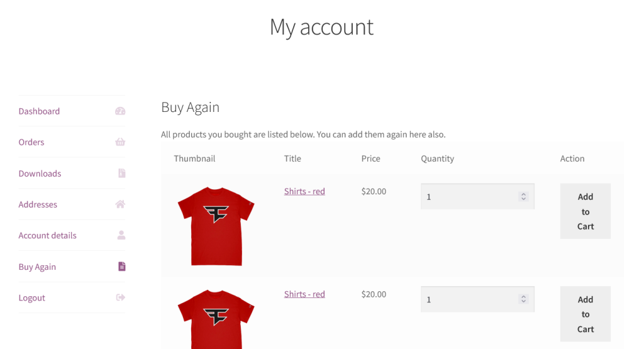
Task: Click the Orders basket icon
Action: [x=120, y=142]
